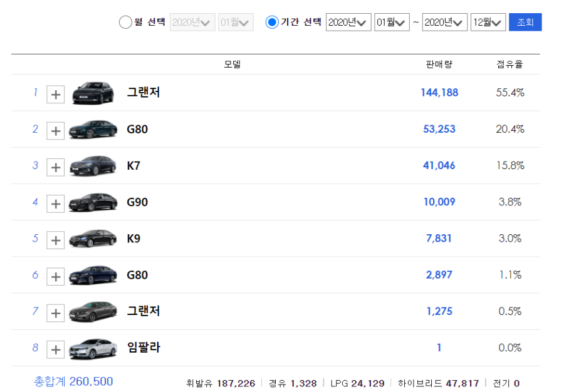Expand rank 6 G80 row with plus
The height and width of the screenshot is (392, 564).
click(55, 277)
